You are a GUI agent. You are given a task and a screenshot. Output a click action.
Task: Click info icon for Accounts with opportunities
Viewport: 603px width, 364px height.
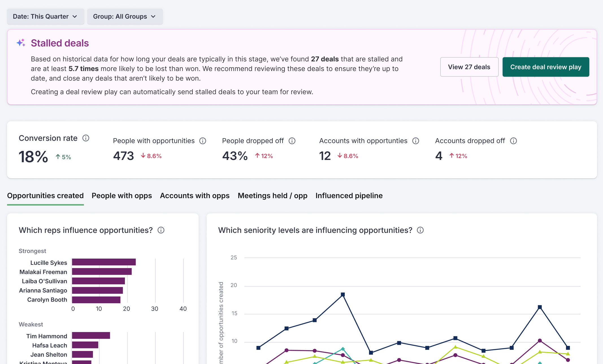(415, 141)
